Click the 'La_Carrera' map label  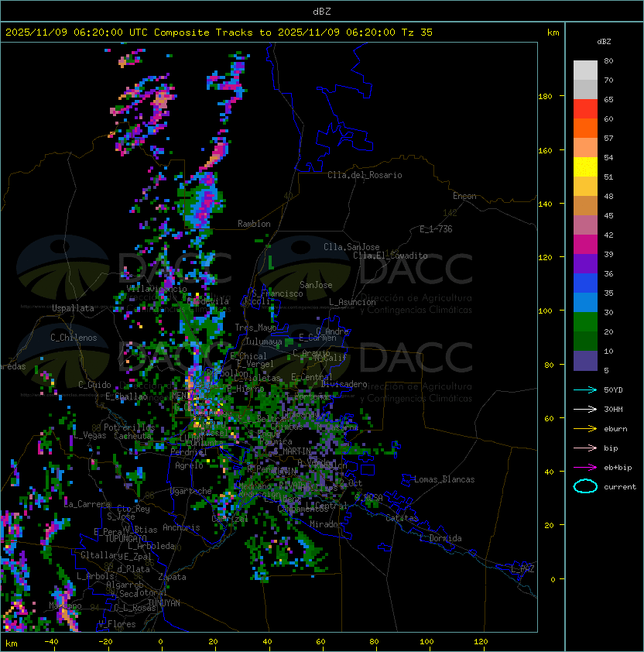pyautogui.click(x=87, y=504)
